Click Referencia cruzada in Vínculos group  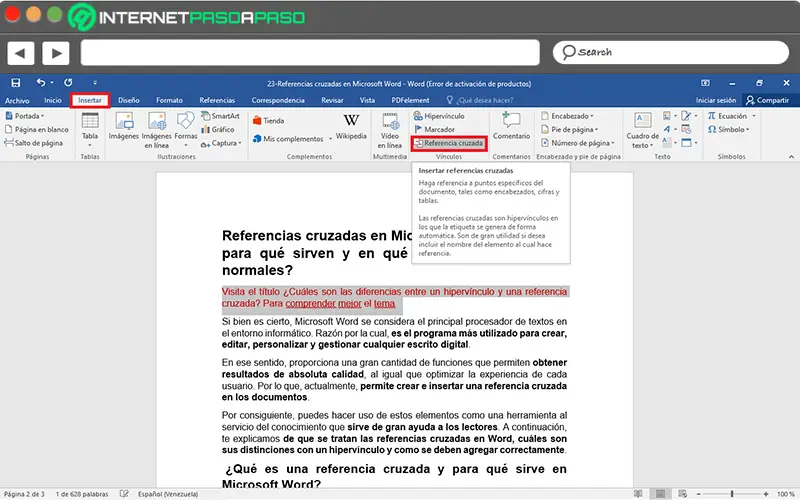coord(449,143)
